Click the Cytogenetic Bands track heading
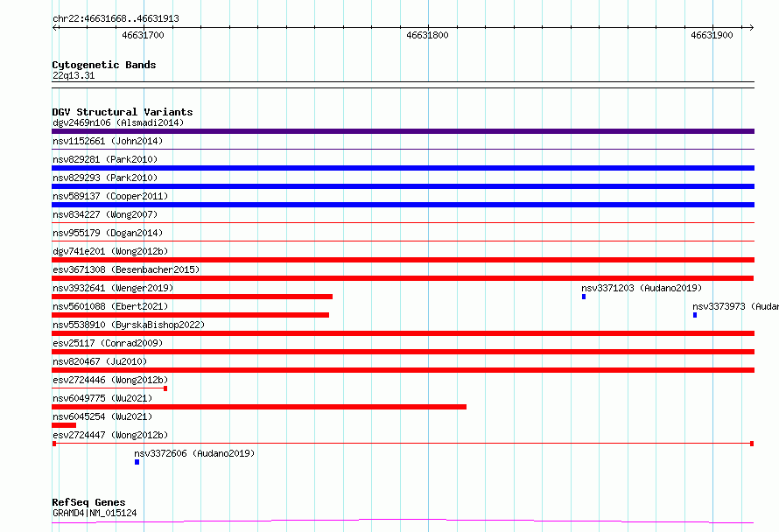 104,65
